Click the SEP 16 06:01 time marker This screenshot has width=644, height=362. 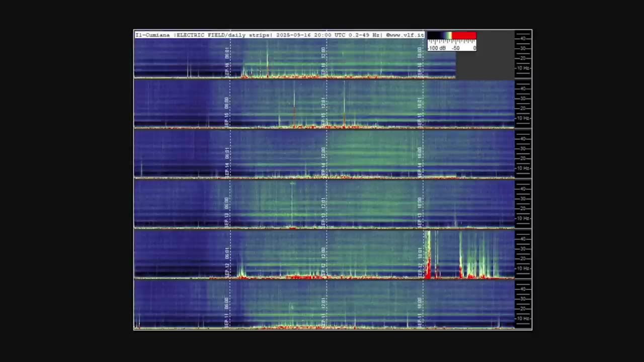(x=227, y=62)
